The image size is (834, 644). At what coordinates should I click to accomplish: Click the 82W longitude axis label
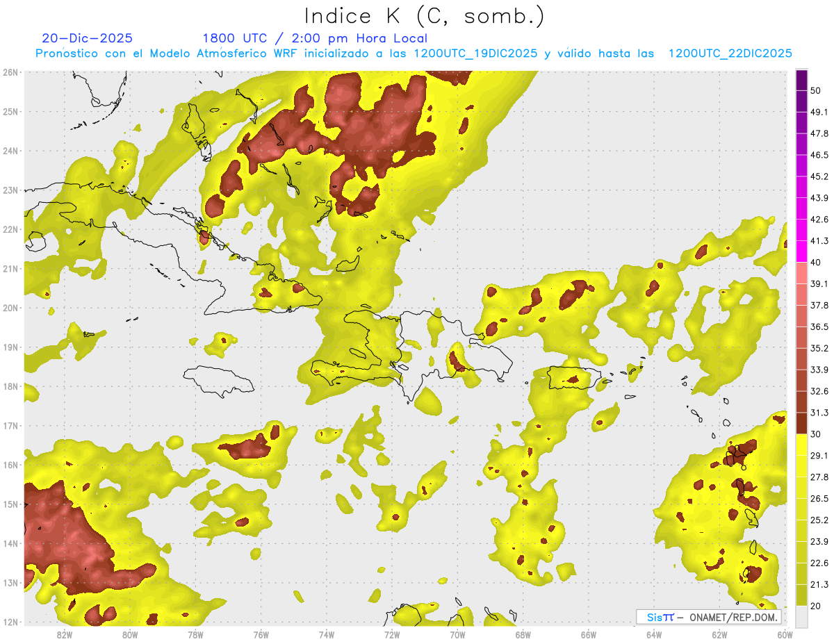65,635
